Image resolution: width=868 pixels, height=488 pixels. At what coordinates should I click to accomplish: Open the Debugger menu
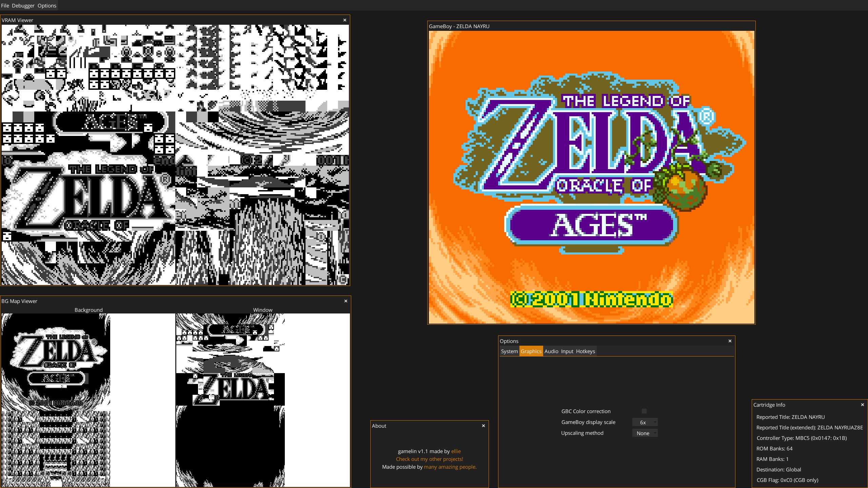(23, 5)
